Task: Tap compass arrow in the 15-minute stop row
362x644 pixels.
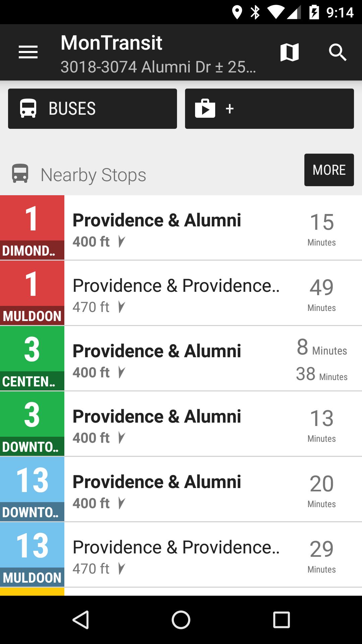Action: pos(122,241)
